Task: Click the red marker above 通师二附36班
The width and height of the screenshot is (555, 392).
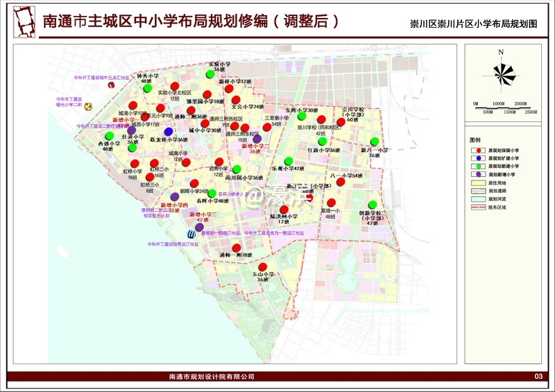Action: point(191,110)
